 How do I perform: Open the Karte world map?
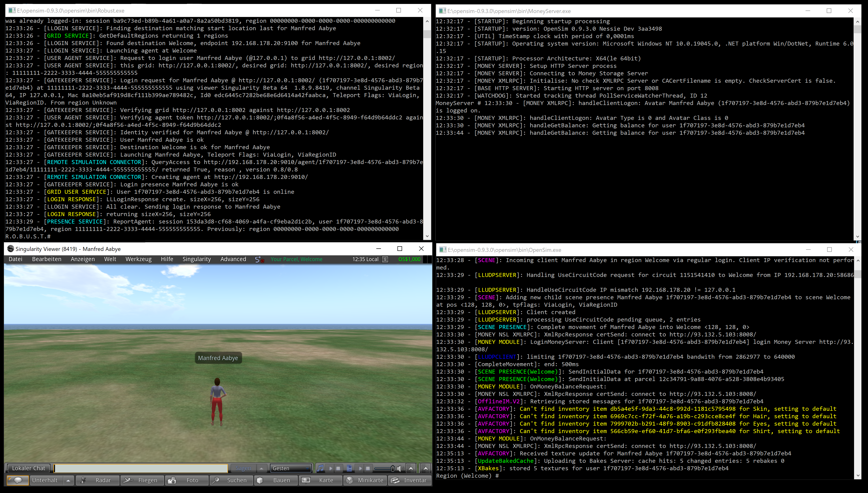click(320, 480)
